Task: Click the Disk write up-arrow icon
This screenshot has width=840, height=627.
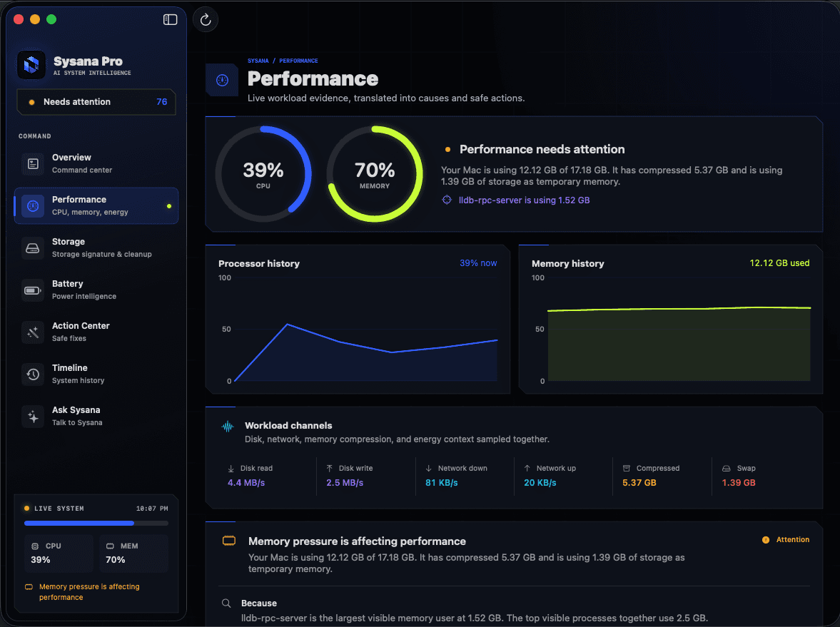Action: 330,468
